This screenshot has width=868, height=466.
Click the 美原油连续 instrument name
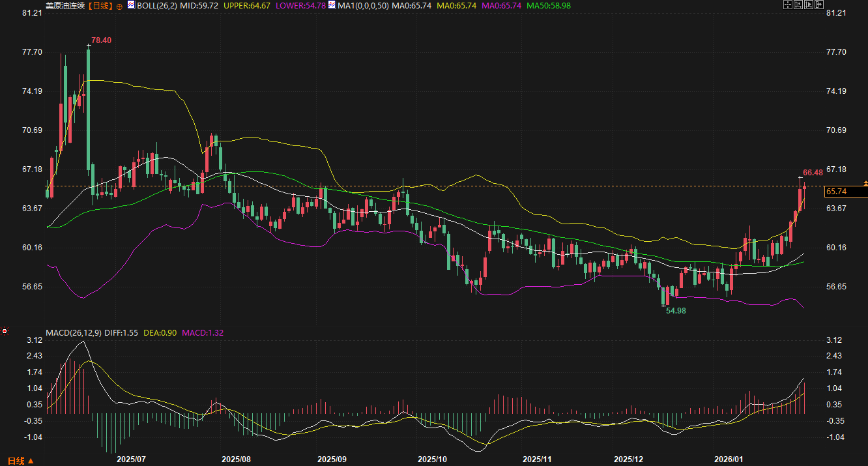click(x=65, y=5)
